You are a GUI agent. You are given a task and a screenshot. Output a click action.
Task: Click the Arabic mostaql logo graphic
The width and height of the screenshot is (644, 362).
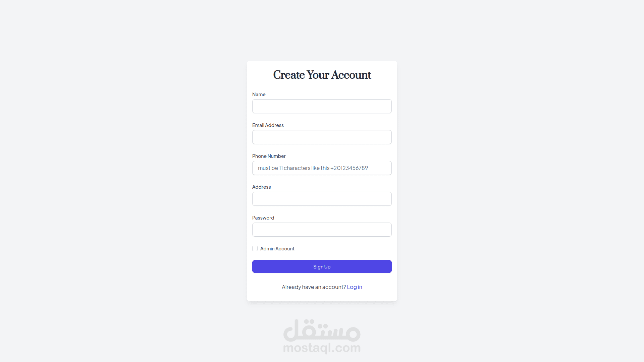point(322,330)
